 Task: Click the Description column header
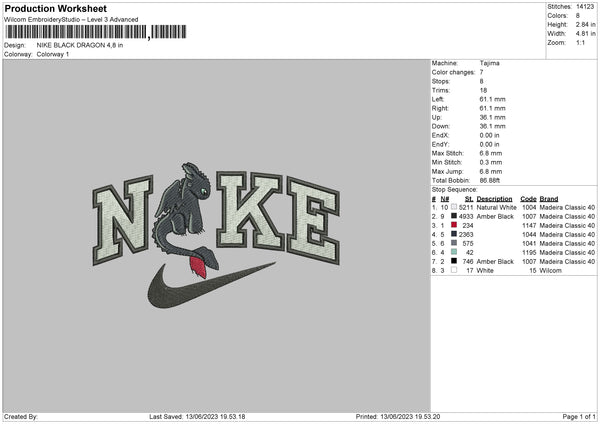tap(494, 199)
